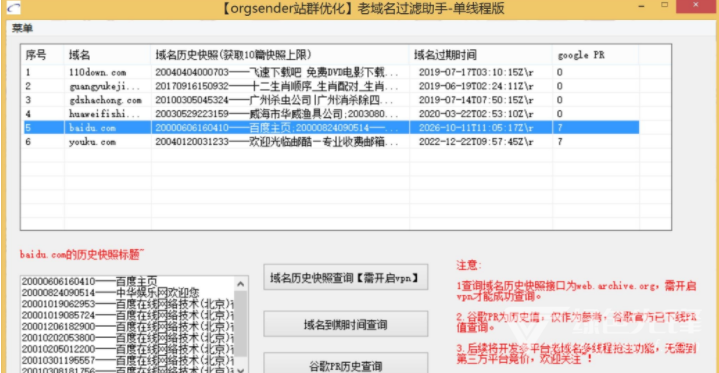Click expiry date 2019-07-14T07:50:15Z

point(476,100)
